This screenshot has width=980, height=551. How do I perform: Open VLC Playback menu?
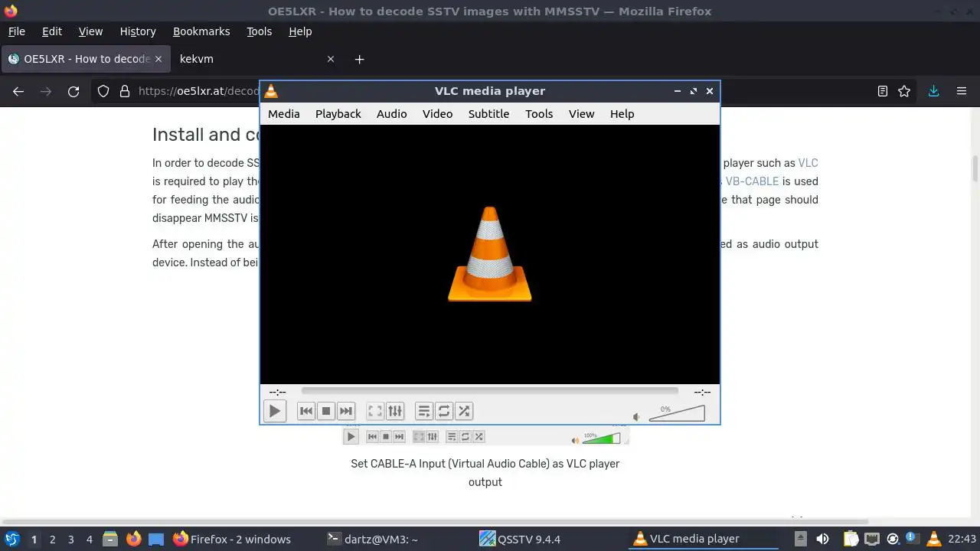pos(338,113)
